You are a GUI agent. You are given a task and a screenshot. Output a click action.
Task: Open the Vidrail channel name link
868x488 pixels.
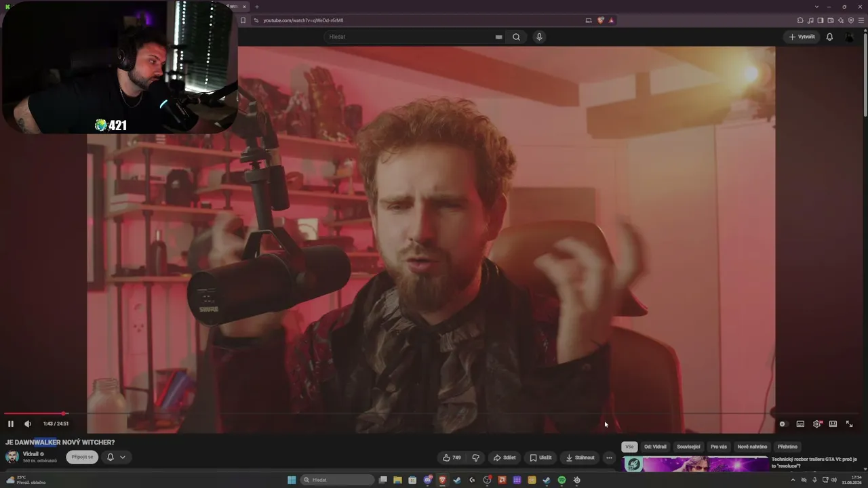point(31,453)
